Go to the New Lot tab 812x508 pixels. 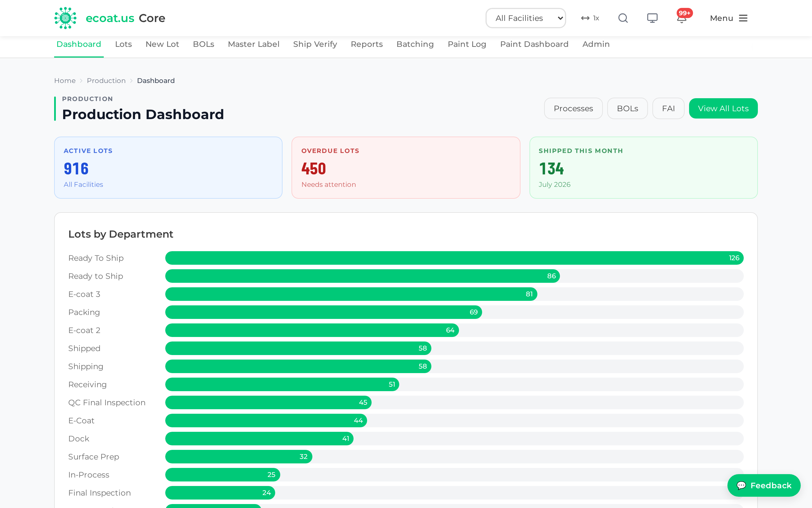coord(162,44)
